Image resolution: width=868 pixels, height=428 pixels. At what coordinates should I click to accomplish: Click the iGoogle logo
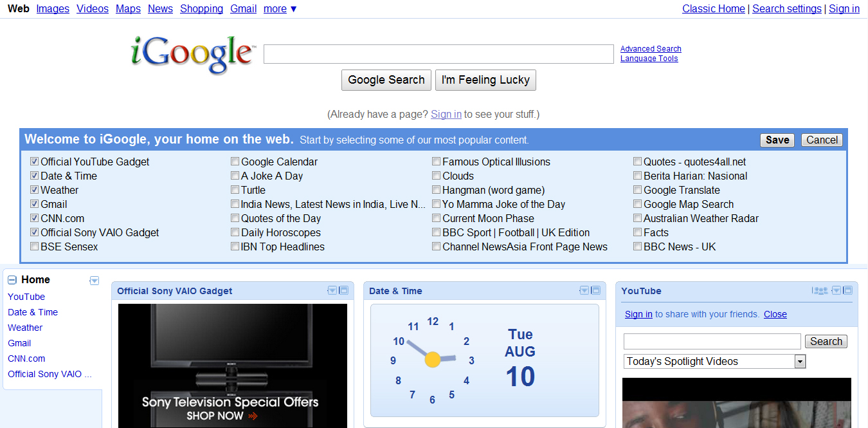coord(194,55)
